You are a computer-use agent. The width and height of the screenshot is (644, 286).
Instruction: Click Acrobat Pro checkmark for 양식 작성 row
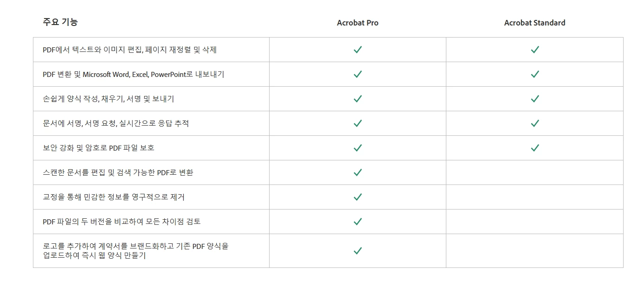coord(357,99)
